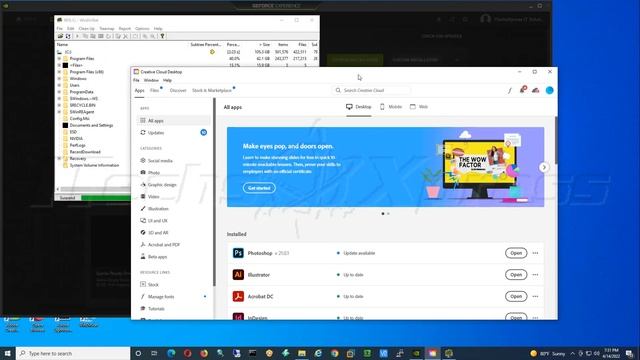Image resolution: width=640 pixels, height=360 pixels.
Task: Expand Users folder in WinDirStat tree
Action: click(59, 85)
